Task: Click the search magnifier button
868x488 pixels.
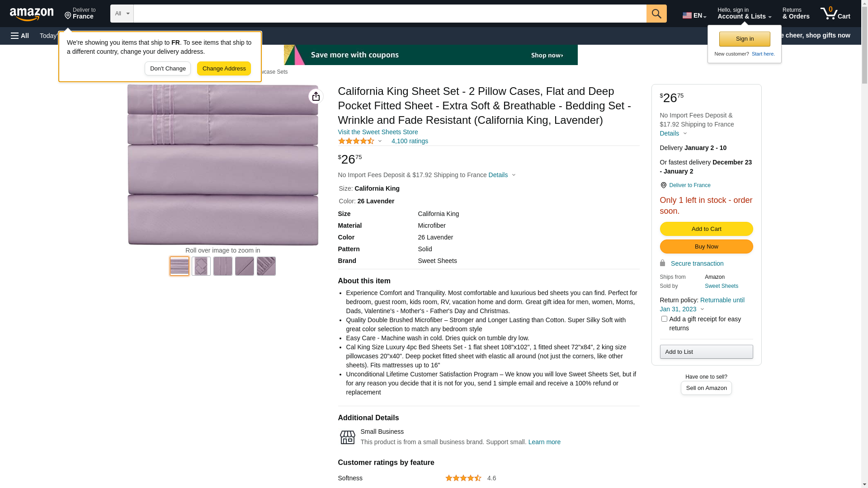Action: pos(656,14)
